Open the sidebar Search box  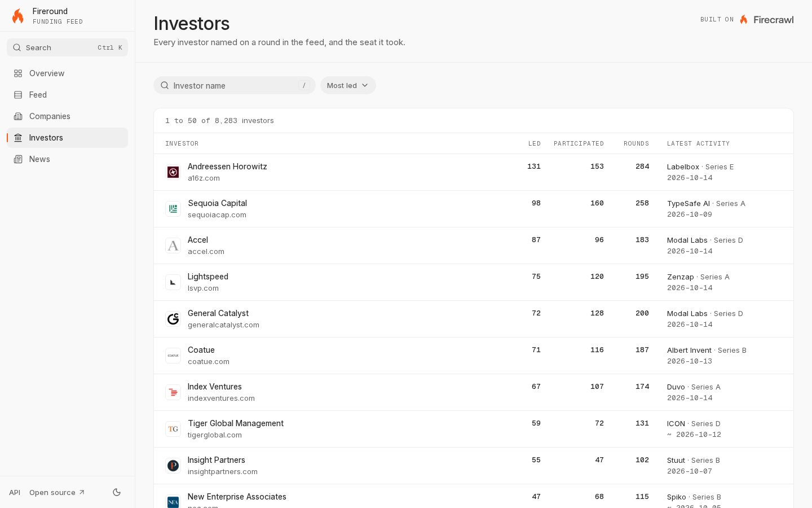click(x=67, y=47)
